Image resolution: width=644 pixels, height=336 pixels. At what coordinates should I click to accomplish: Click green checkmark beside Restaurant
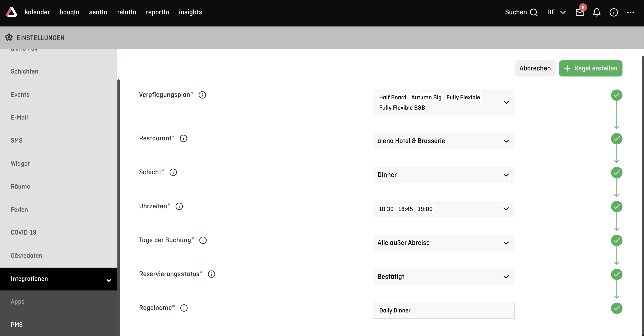point(617,139)
